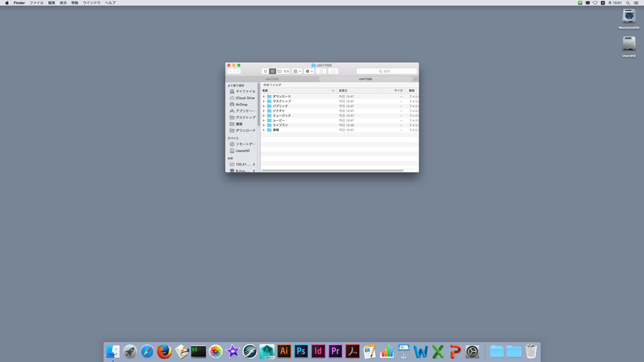Launch Adobe InDesign from the Dock
Viewport: 644px width, 362px height.
coord(318,352)
